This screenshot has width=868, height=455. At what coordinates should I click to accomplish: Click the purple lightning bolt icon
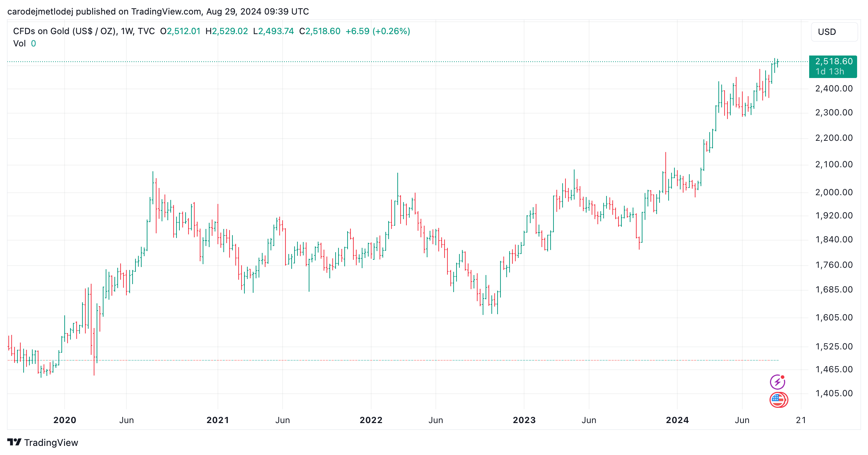coord(777,382)
